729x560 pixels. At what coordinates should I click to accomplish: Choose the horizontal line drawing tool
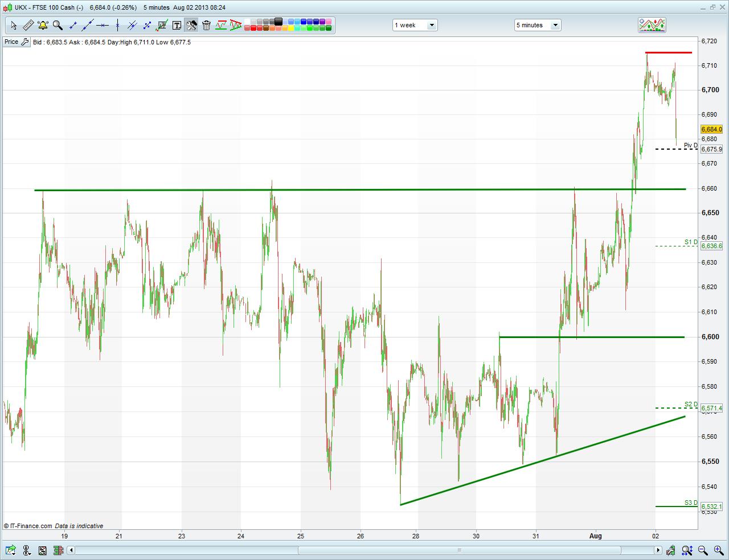click(x=103, y=25)
